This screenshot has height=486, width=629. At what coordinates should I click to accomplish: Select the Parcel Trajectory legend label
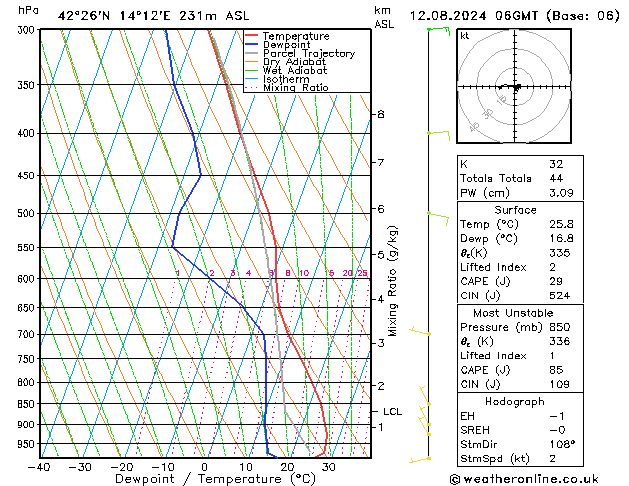coord(309,53)
